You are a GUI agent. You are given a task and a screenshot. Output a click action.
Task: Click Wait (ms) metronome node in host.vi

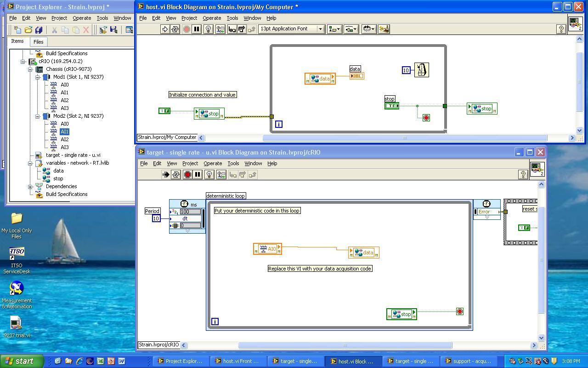click(x=421, y=70)
